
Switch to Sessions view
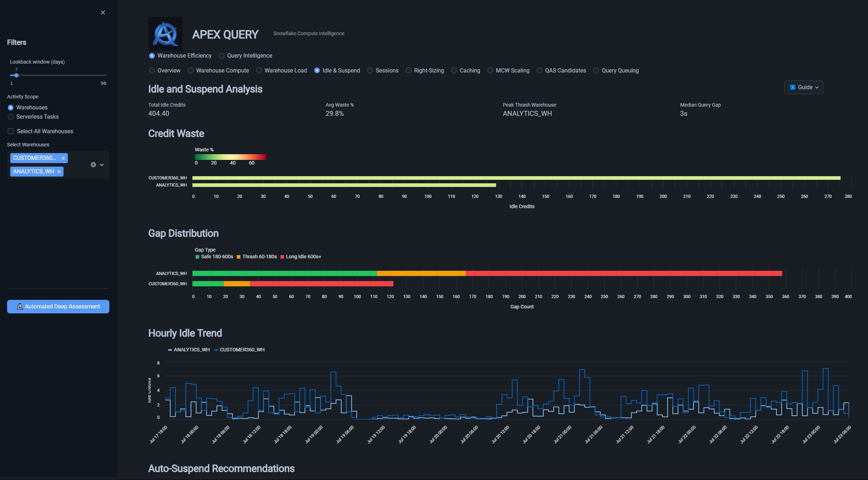point(383,71)
